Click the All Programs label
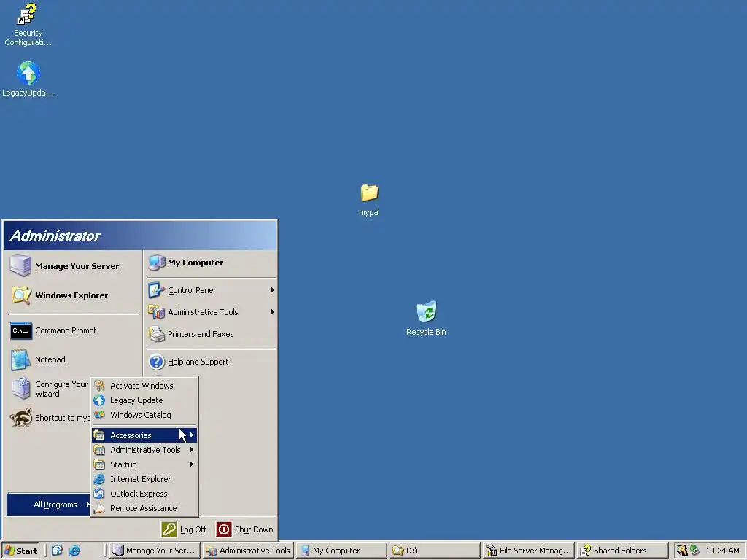Screen dimensions: 747x560 click(x=55, y=505)
